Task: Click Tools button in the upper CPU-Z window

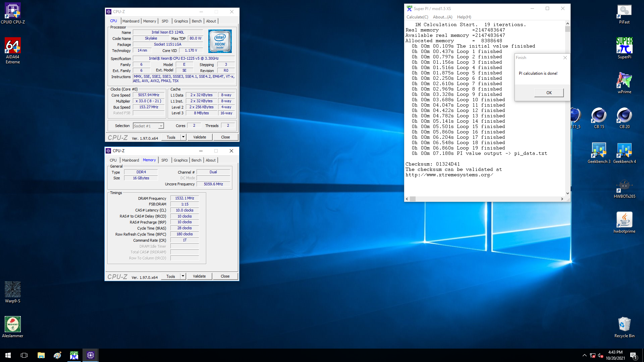Action: 171,137
